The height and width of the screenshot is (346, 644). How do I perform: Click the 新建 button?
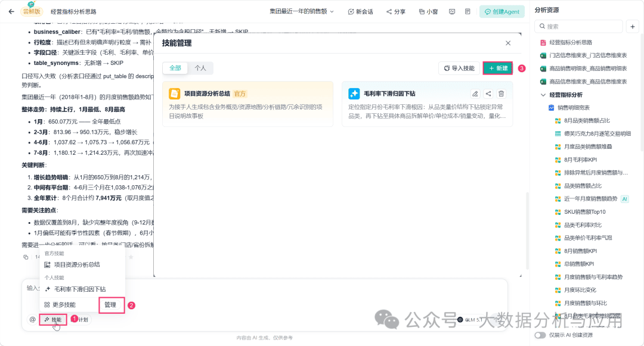tap(498, 68)
